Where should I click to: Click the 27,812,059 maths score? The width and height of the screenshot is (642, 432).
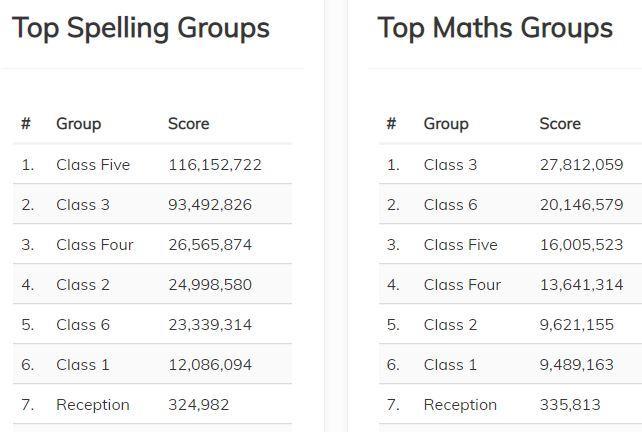581,165
